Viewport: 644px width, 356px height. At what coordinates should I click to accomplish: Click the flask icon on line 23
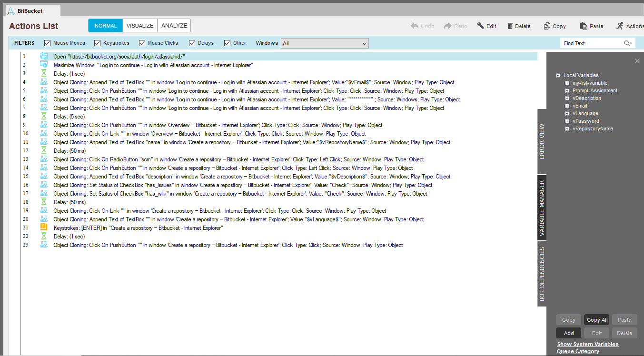pyautogui.click(x=44, y=245)
